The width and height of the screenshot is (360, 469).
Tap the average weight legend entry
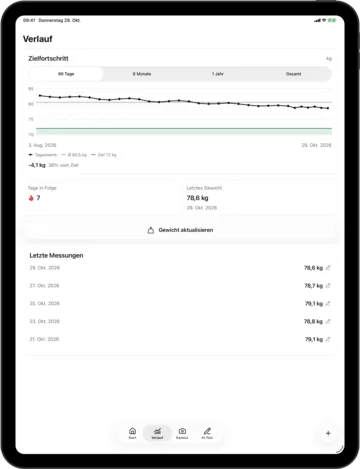[74, 155]
